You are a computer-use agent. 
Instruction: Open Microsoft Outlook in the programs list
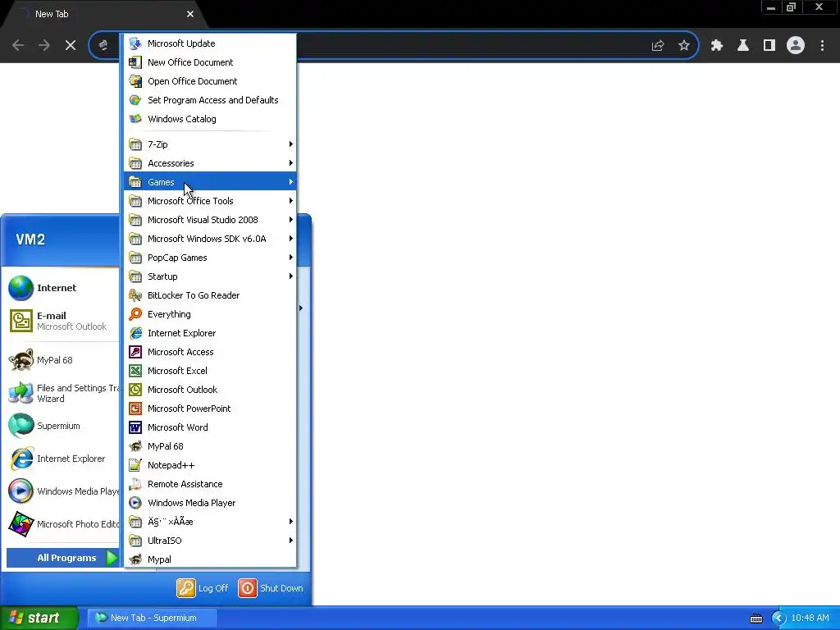pyautogui.click(x=210, y=390)
